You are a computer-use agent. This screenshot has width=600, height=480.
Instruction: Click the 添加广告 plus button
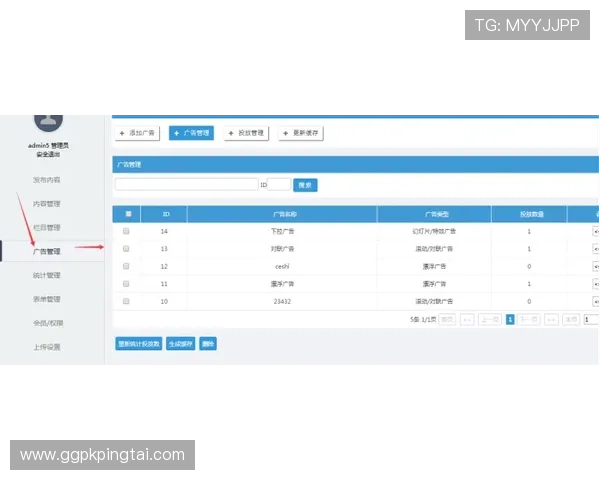coord(137,132)
